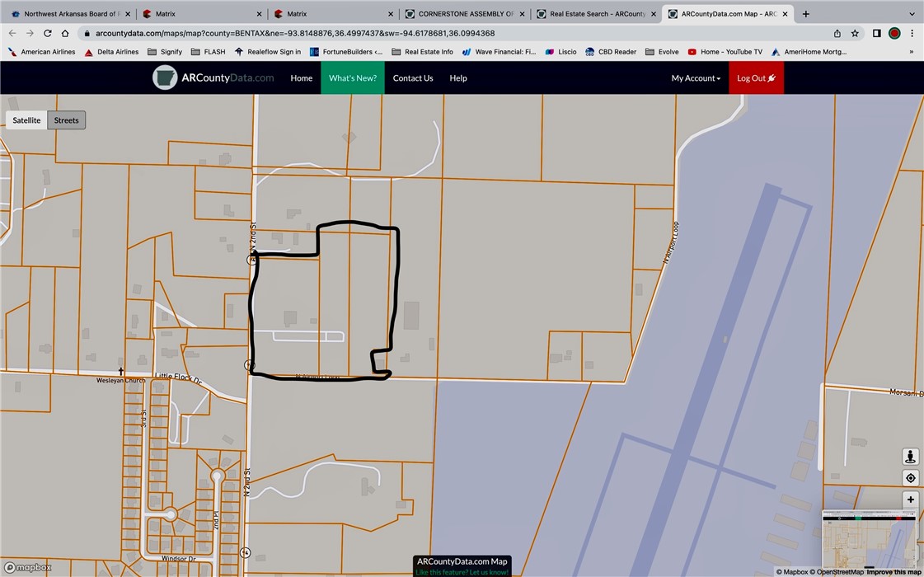Open the browser side panel
The width and height of the screenshot is (924, 577).
[876, 34]
